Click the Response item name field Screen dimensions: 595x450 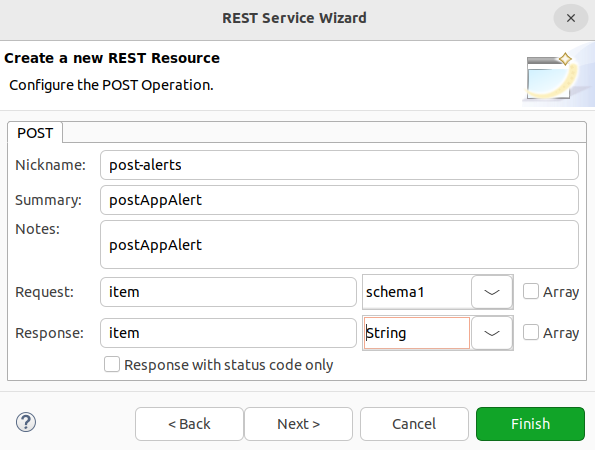[x=228, y=333]
